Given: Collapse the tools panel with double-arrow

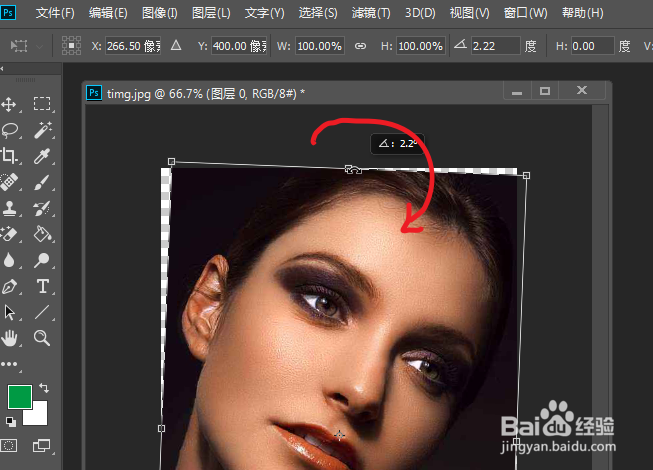Looking at the screenshot, I should [2, 69].
